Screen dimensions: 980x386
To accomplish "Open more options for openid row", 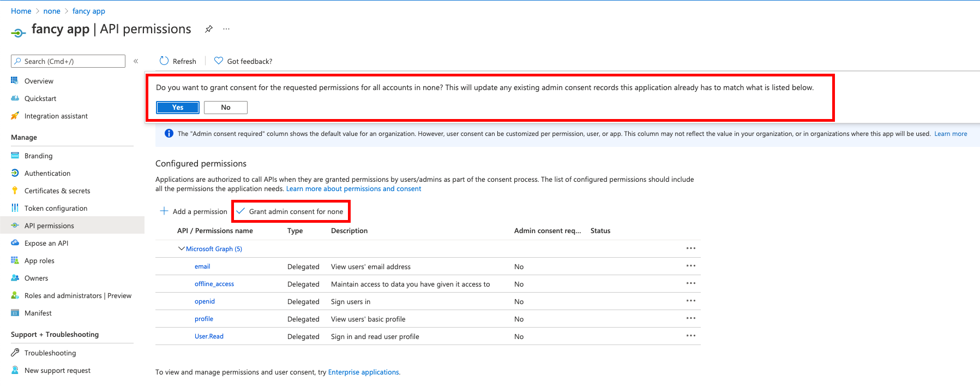I will point(691,301).
